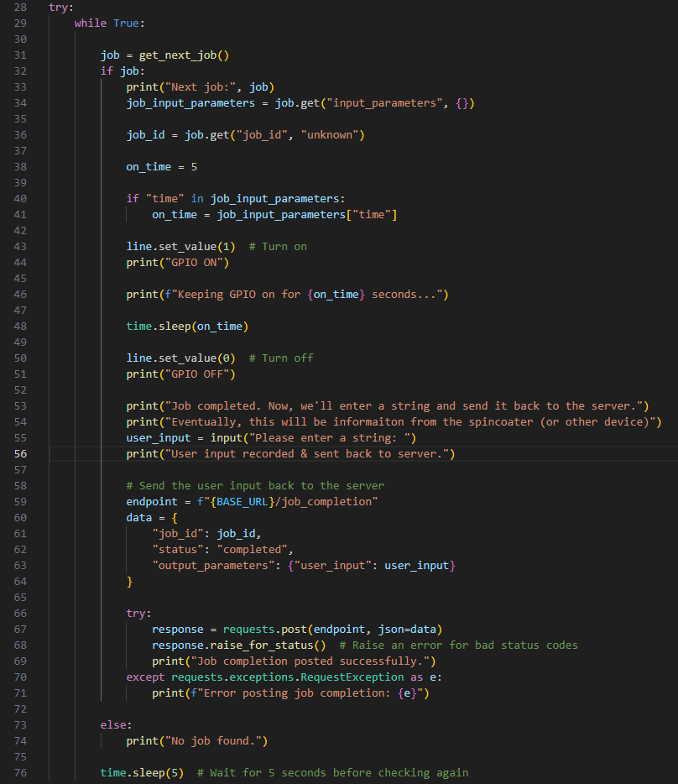This screenshot has height=784, width=678.
Task: Click 'Error posting job completion' print line
Action: [290, 693]
